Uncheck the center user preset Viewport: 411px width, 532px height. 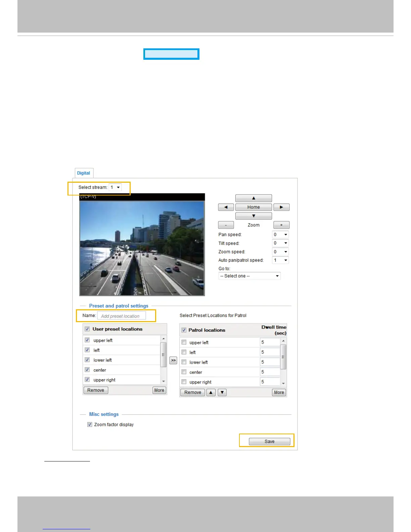87,370
